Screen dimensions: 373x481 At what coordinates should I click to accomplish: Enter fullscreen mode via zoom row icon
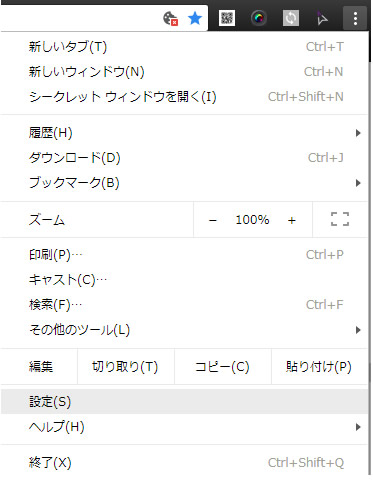(x=340, y=219)
